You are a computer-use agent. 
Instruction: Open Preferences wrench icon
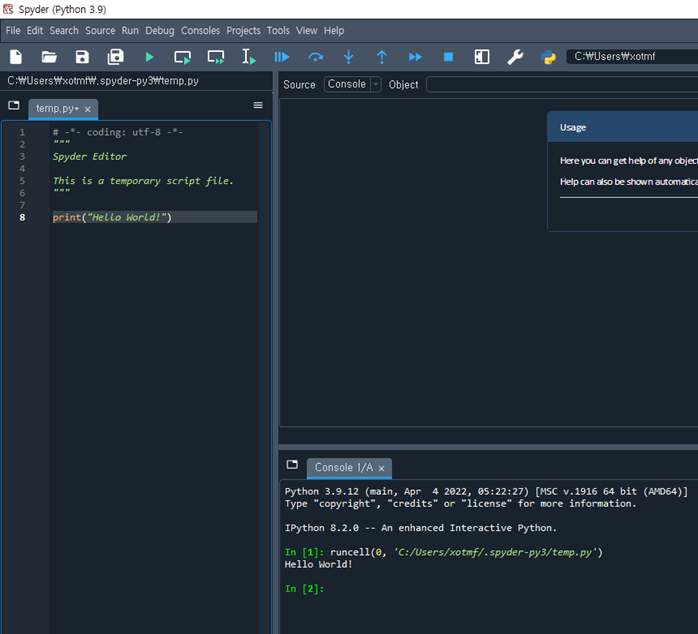tap(515, 57)
